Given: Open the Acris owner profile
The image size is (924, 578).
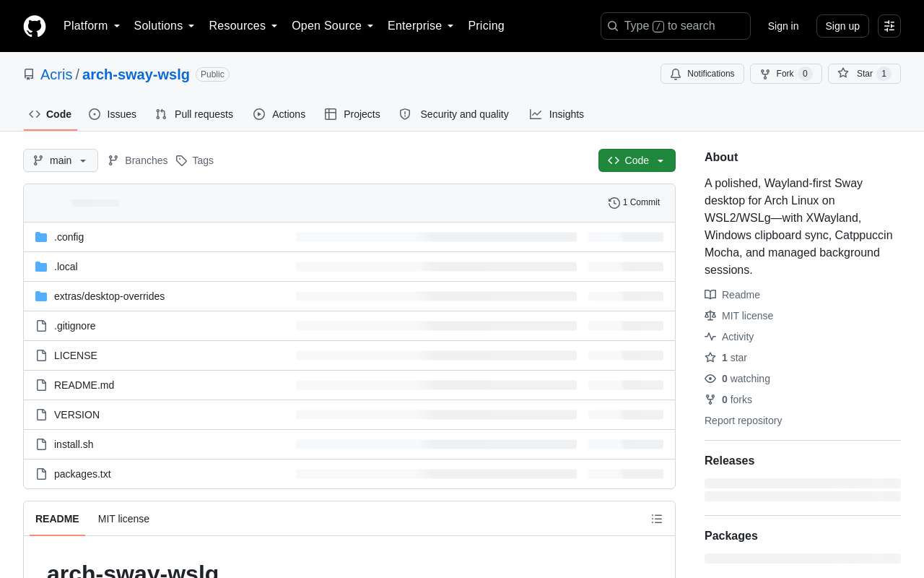Looking at the screenshot, I should point(56,74).
